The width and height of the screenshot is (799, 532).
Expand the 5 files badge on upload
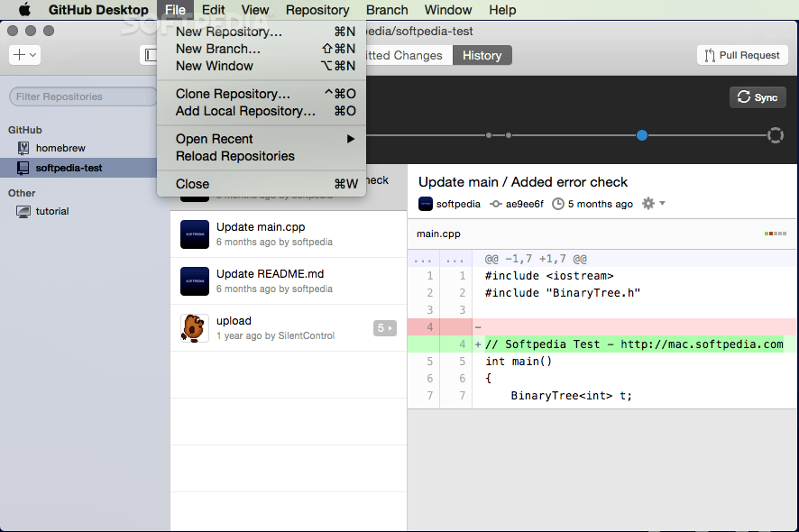pyautogui.click(x=385, y=328)
